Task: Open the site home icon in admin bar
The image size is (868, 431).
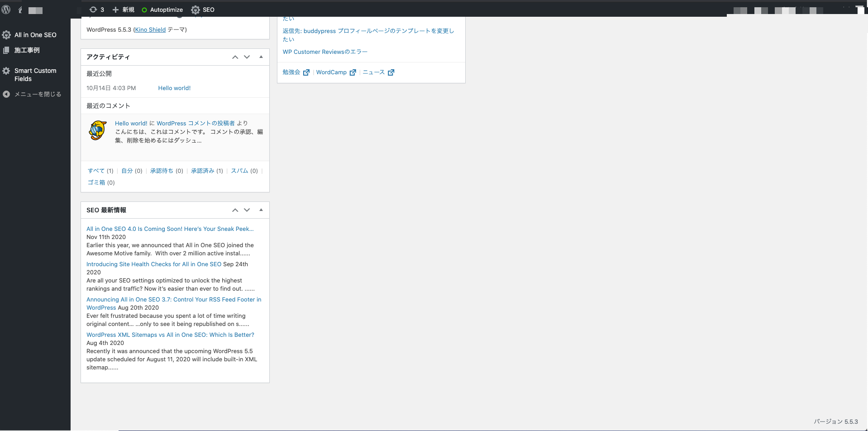Action: pos(20,10)
